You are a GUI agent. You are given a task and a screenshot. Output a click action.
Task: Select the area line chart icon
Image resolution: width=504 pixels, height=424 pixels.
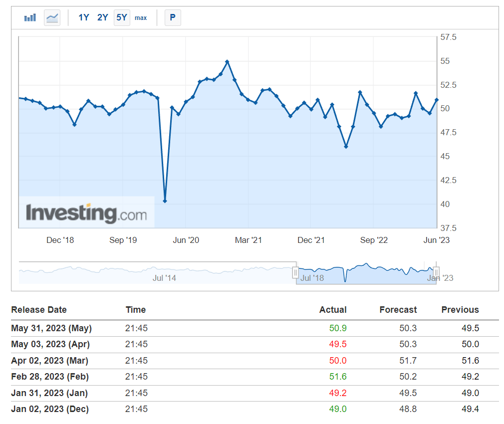tap(52, 17)
